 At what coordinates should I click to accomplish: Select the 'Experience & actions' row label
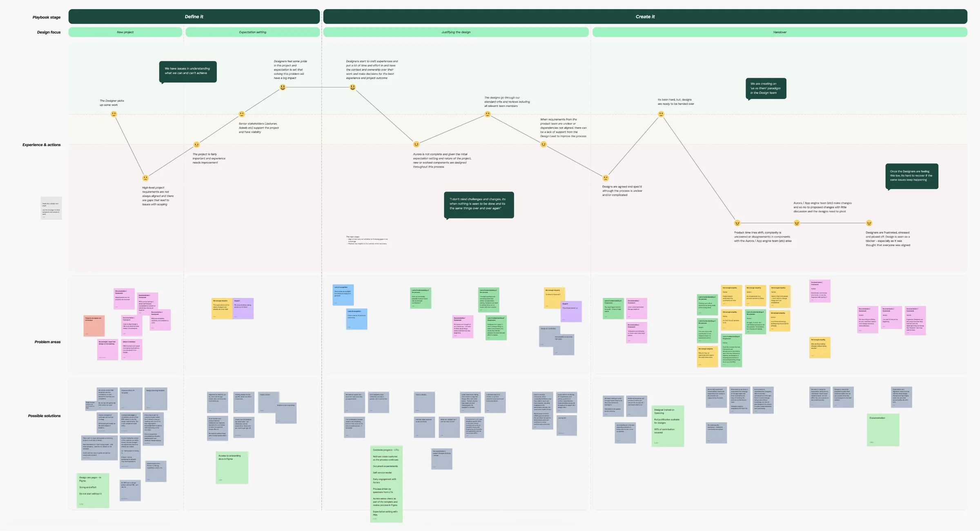click(41, 145)
